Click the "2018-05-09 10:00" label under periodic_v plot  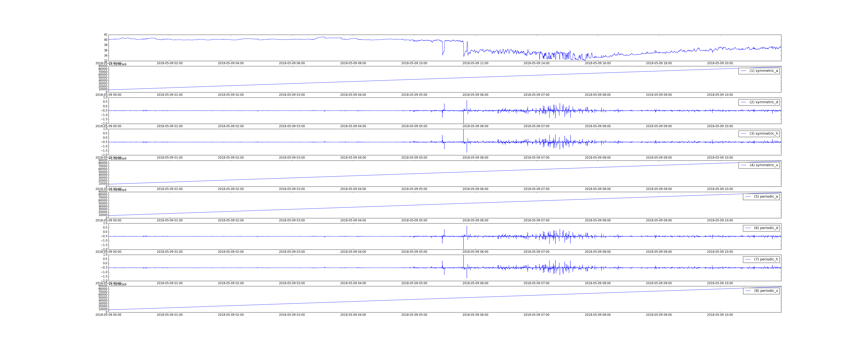720,315
